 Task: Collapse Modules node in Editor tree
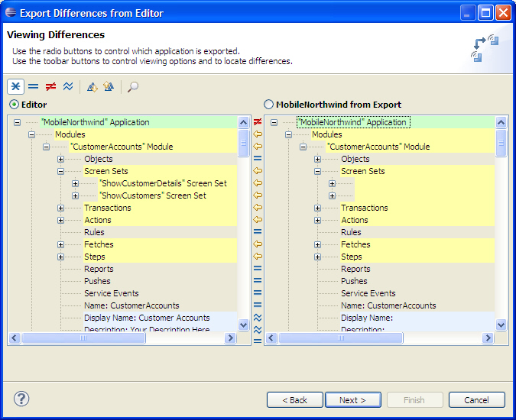click(31, 134)
